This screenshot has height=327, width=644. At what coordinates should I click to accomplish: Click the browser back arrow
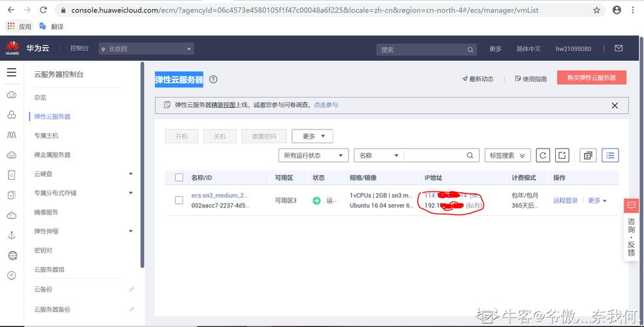click(11, 10)
